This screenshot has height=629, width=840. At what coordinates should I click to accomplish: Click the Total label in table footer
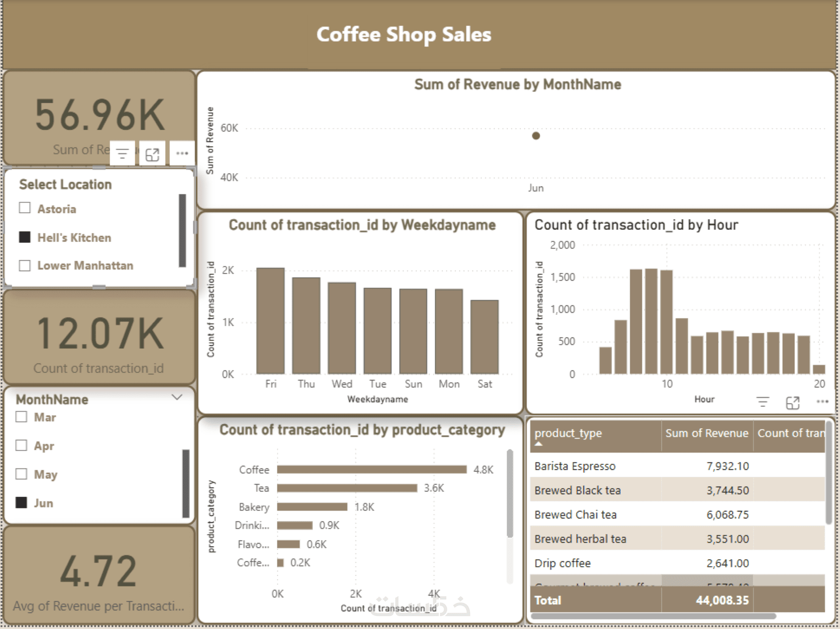coord(547,600)
